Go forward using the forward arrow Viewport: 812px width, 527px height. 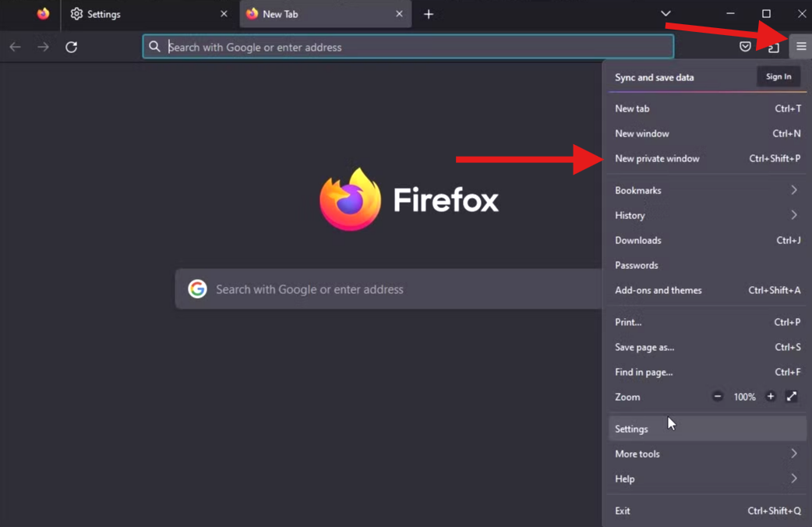tap(43, 47)
